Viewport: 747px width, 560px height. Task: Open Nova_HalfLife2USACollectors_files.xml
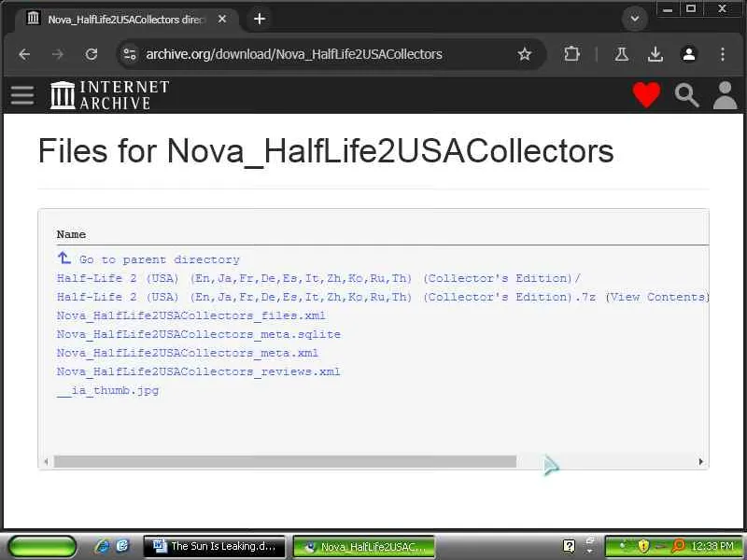(x=191, y=315)
